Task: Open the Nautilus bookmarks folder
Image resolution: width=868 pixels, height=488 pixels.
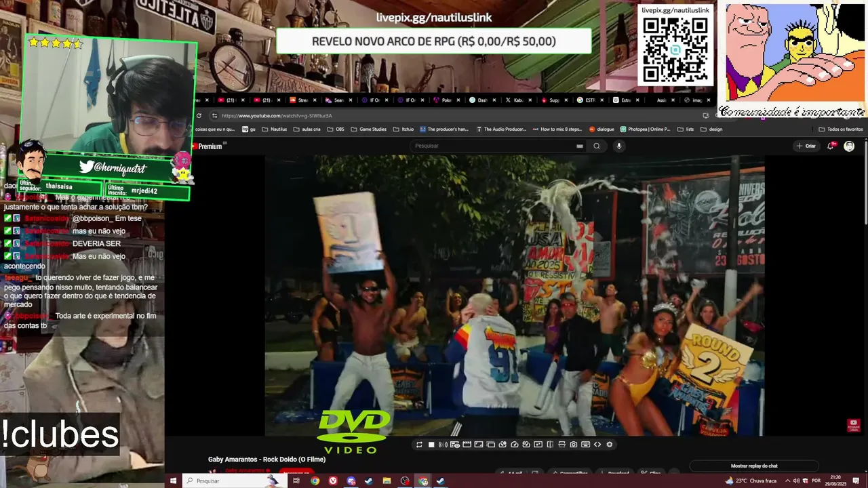Action: click(x=274, y=129)
